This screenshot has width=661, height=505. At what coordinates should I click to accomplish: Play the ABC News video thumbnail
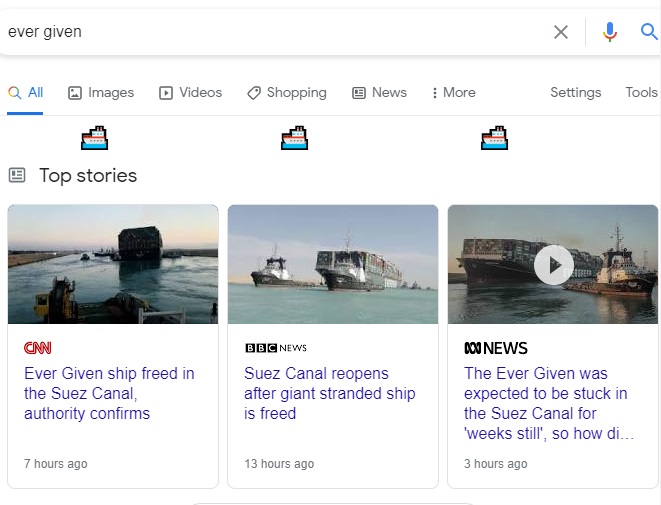coord(553,265)
